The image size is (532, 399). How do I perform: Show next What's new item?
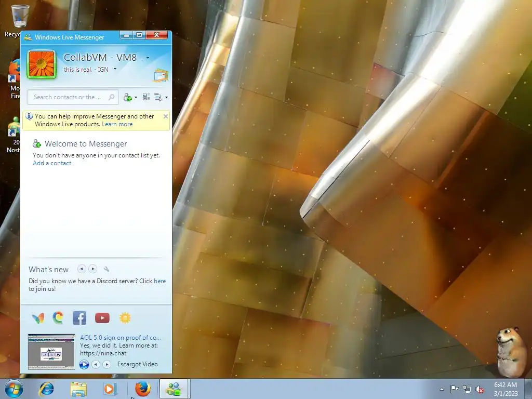click(92, 269)
